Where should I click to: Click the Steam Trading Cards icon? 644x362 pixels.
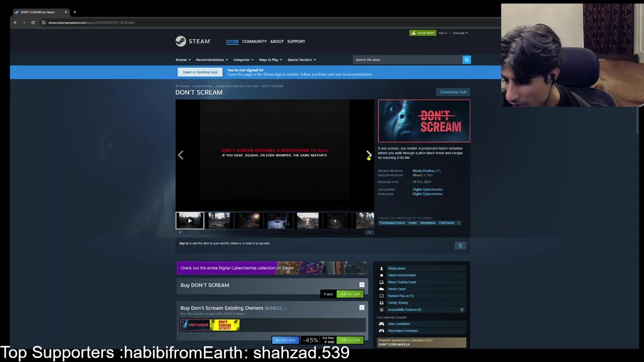click(x=381, y=282)
